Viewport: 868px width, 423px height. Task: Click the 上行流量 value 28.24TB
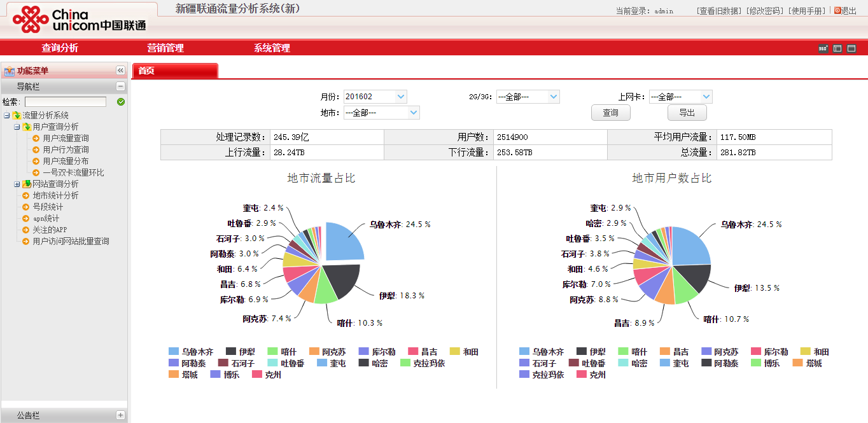pyautogui.click(x=290, y=153)
